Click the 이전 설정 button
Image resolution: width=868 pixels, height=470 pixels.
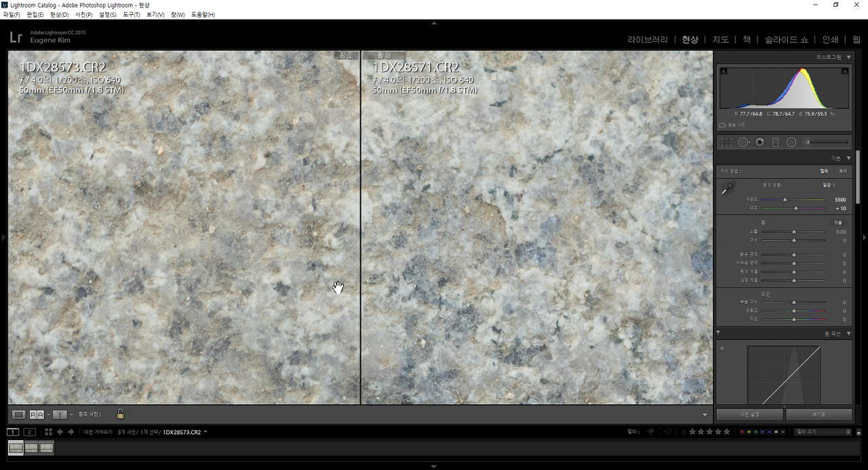click(749, 414)
